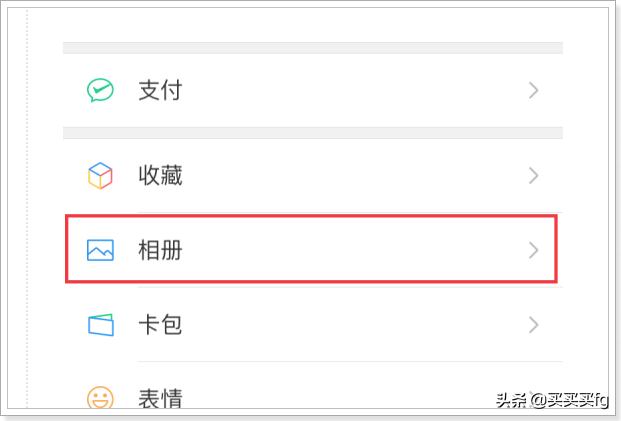This screenshot has height=421, width=621.
Task: Tap the blue picture Album icon
Action: coord(100,250)
